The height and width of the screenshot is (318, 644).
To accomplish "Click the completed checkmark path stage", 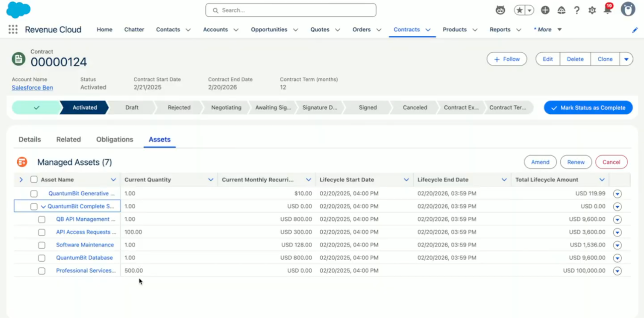I will click(x=36, y=108).
